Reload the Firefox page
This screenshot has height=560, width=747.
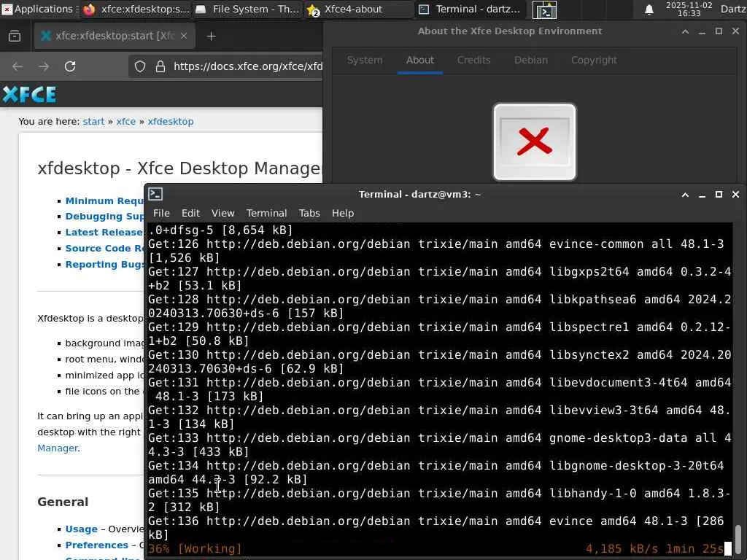(70, 66)
